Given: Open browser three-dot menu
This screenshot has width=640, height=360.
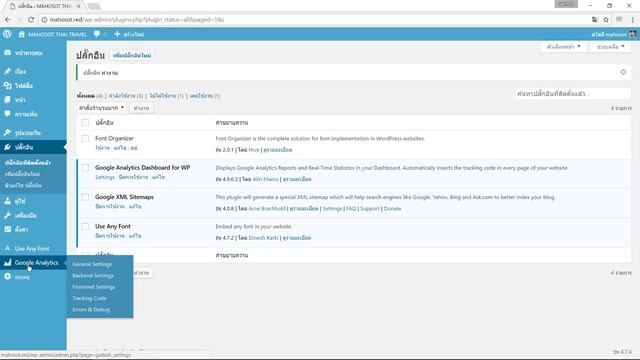Looking at the screenshot, I should tap(633, 19).
